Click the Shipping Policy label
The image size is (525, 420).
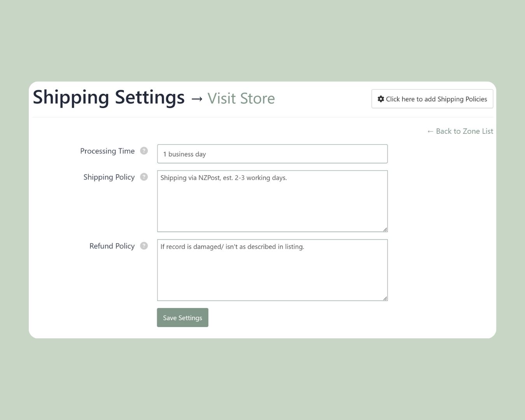point(109,177)
